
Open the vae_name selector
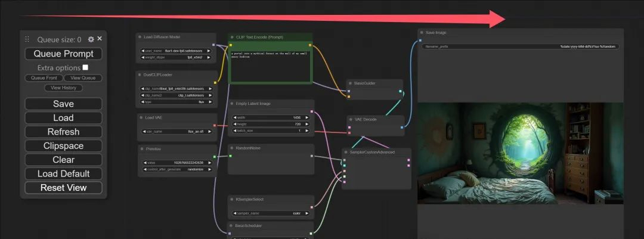[177, 131]
